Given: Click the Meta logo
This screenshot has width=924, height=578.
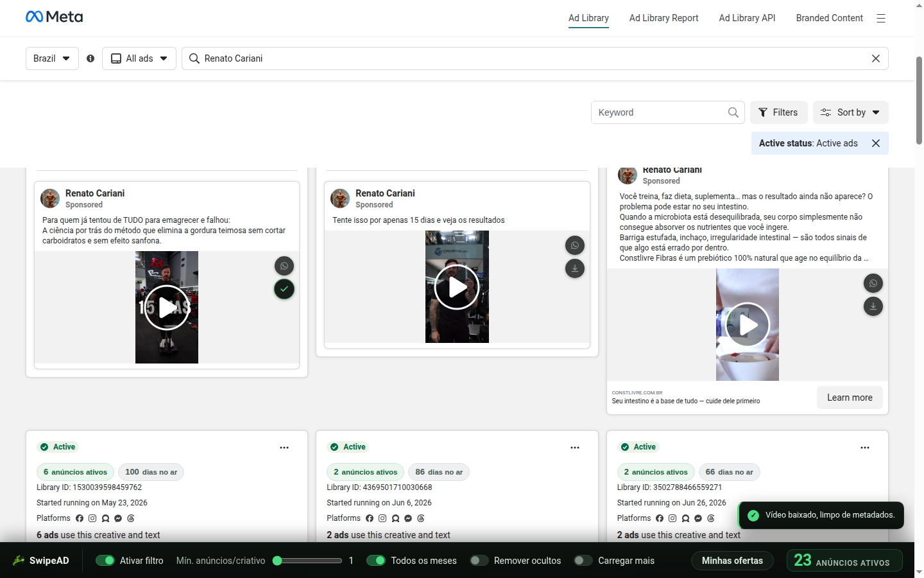Looking at the screenshot, I should pyautogui.click(x=55, y=17).
